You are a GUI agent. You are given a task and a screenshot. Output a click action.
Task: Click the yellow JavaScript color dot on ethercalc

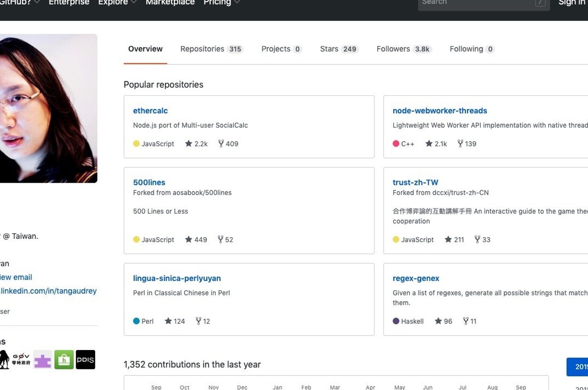(136, 144)
